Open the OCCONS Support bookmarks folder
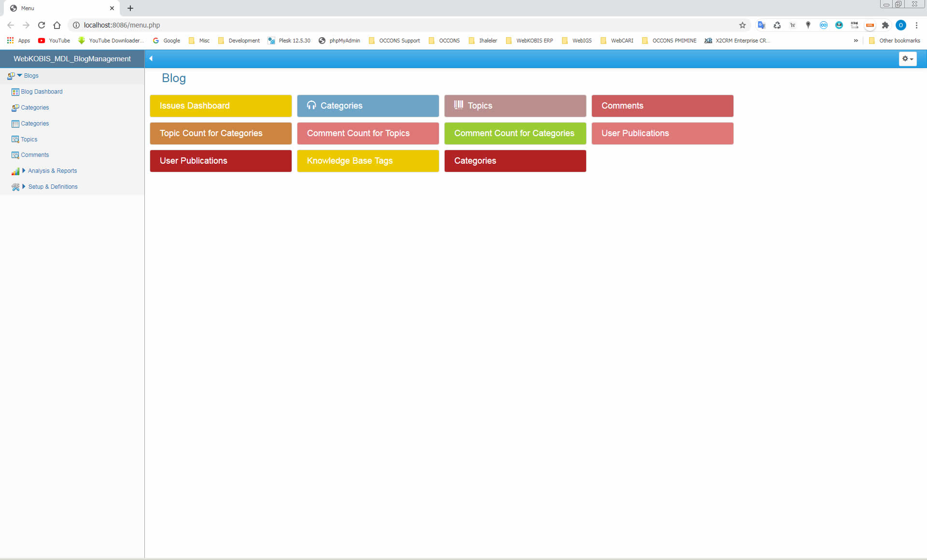The height and width of the screenshot is (560, 927). [394, 41]
